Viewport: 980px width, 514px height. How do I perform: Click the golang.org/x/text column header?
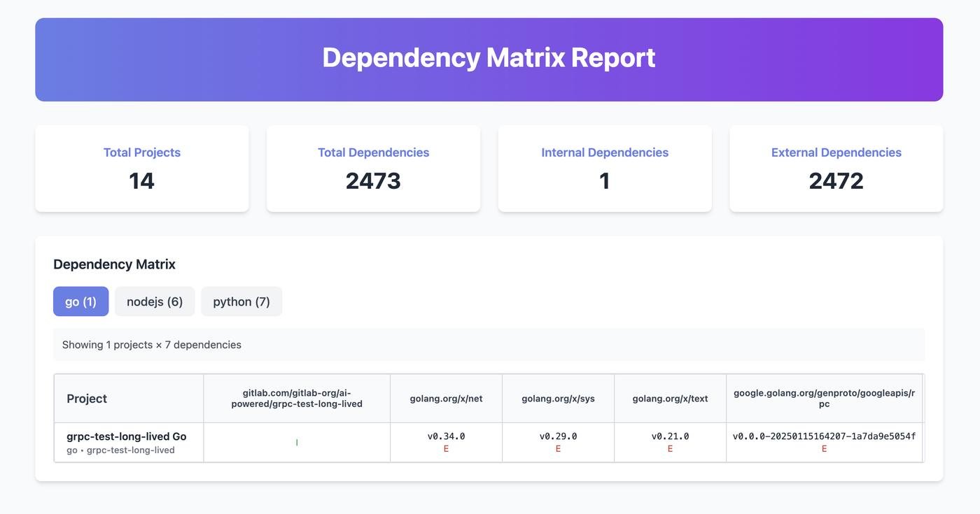pyautogui.click(x=670, y=399)
